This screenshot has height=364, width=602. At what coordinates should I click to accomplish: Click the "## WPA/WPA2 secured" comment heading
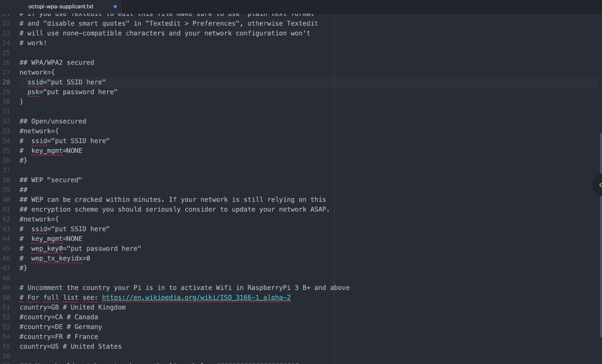pyautogui.click(x=56, y=63)
